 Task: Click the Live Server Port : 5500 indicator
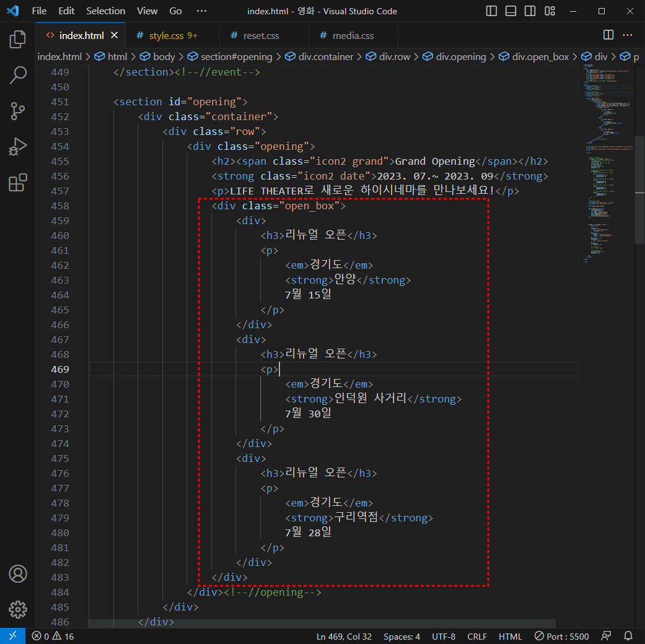561,636
